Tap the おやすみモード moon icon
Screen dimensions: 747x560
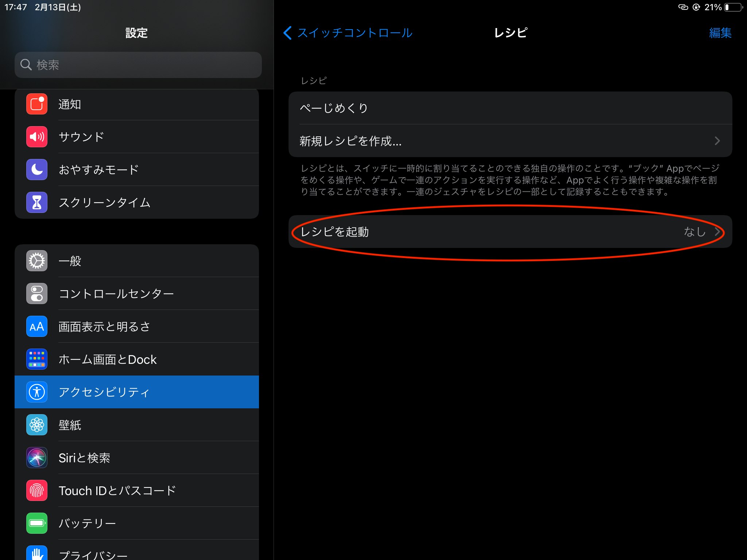pyautogui.click(x=37, y=170)
